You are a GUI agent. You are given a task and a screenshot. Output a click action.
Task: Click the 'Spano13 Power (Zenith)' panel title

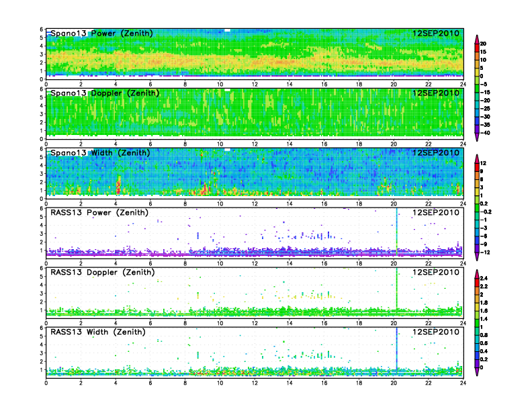[x=101, y=33]
